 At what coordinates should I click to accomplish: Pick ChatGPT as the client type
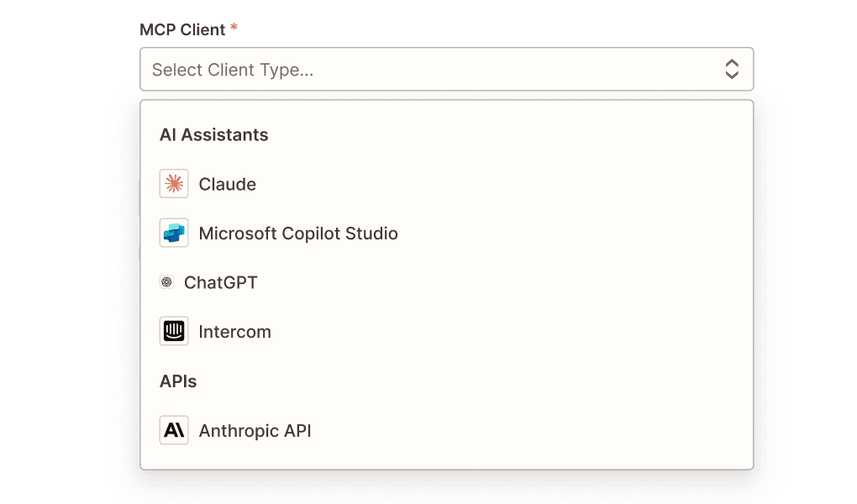point(220,282)
